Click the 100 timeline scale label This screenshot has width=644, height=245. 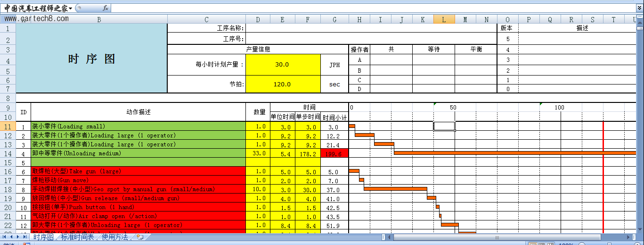click(x=559, y=108)
